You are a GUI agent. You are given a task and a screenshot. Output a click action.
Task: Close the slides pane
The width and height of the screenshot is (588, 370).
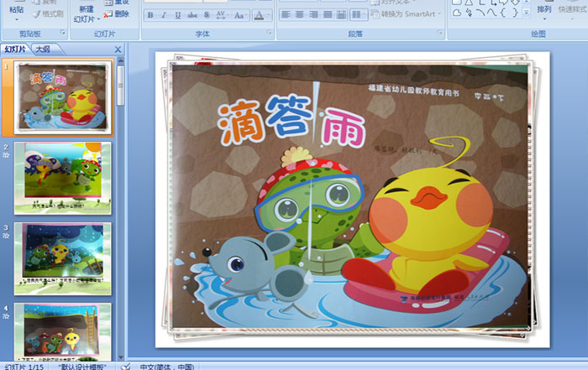[118, 50]
